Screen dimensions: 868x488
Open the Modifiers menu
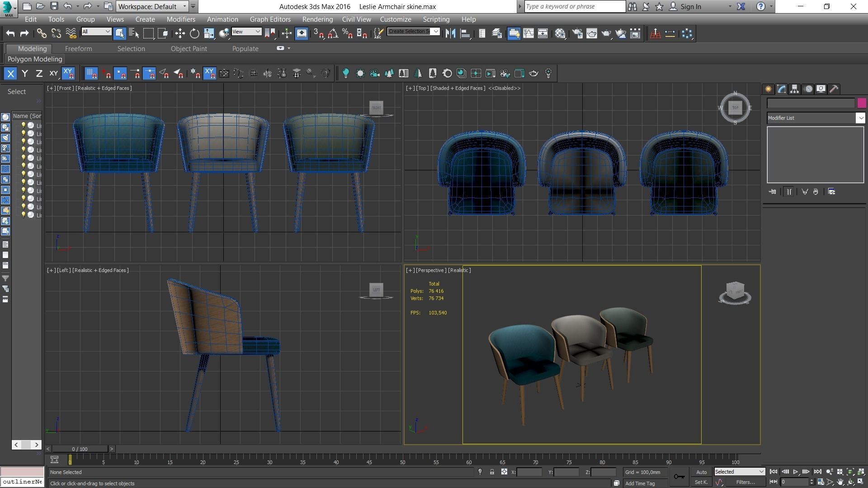pos(181,19)
